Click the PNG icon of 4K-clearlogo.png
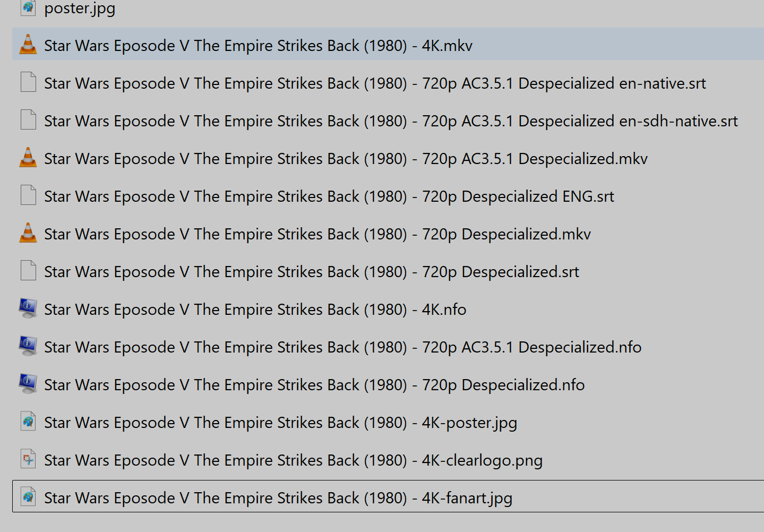 pos(28,459)
